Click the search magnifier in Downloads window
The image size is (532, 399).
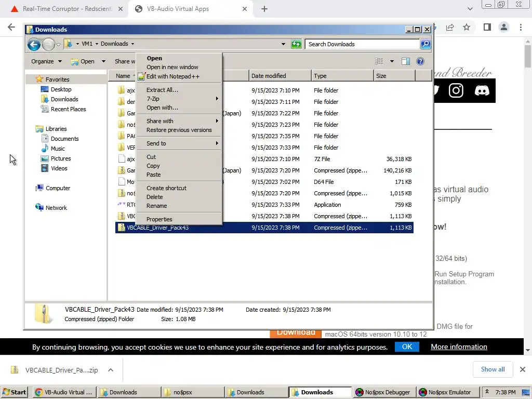tap(425, 44)
